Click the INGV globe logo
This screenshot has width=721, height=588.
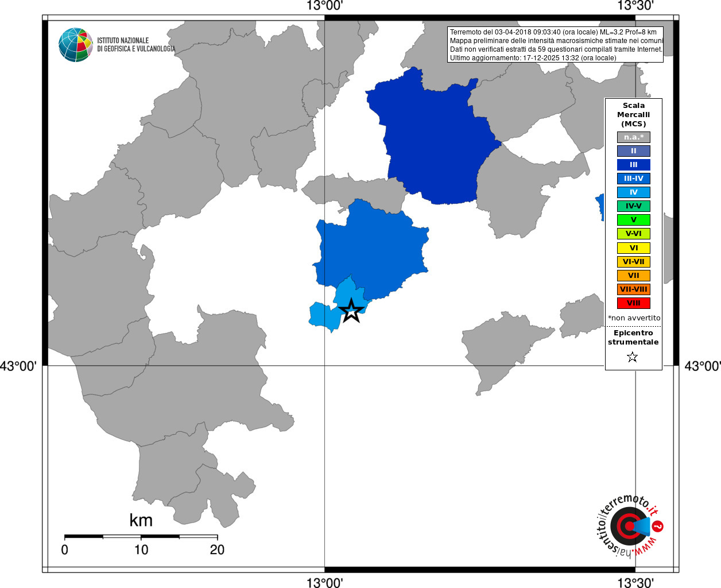(76, 45)
